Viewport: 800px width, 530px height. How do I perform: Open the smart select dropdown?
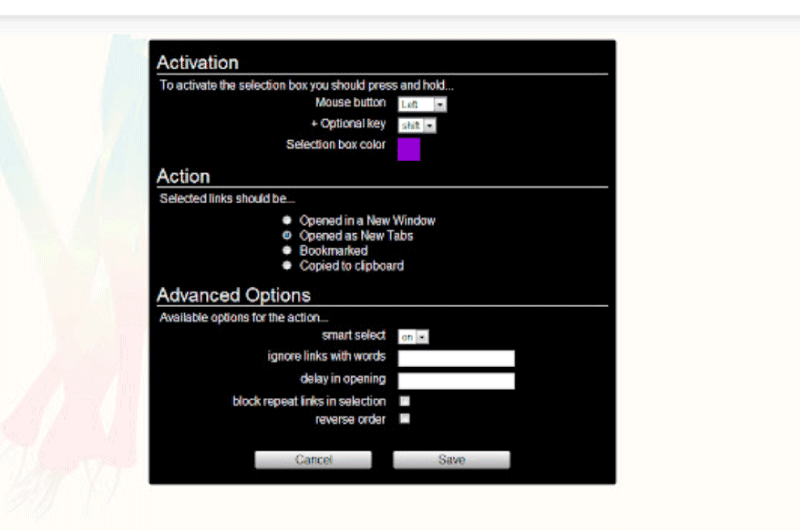click(413, 337)
